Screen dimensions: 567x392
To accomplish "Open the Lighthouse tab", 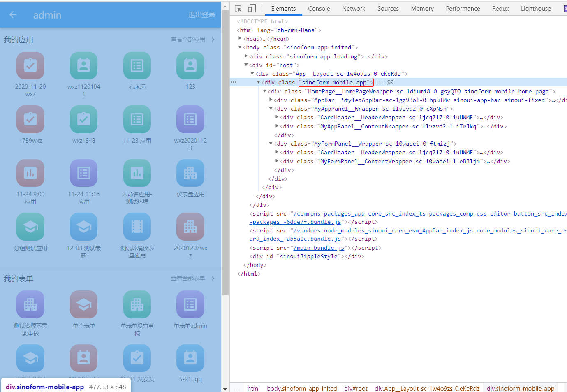I will tap(536, 8).
